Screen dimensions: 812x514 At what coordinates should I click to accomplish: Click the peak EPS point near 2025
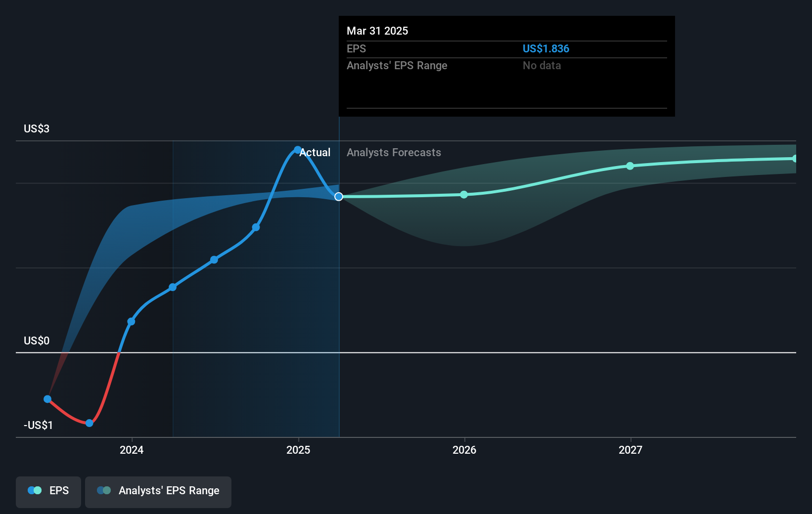coord(297,150)
